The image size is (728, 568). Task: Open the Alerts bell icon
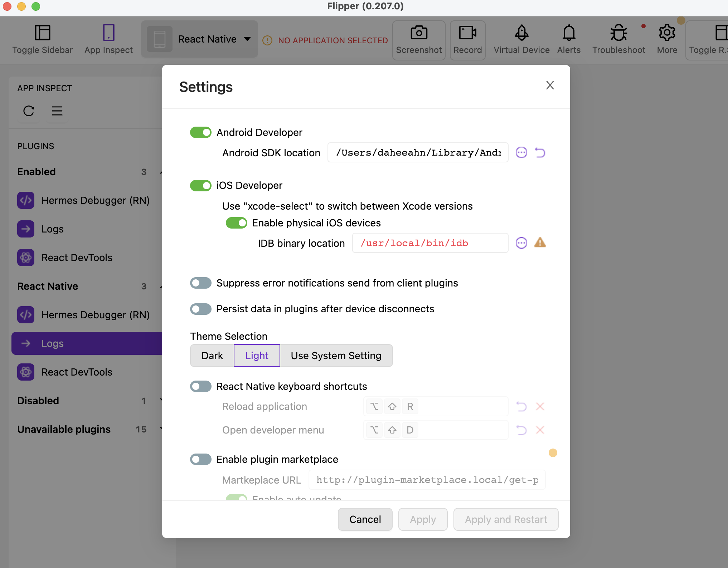(x=569, y=33)
